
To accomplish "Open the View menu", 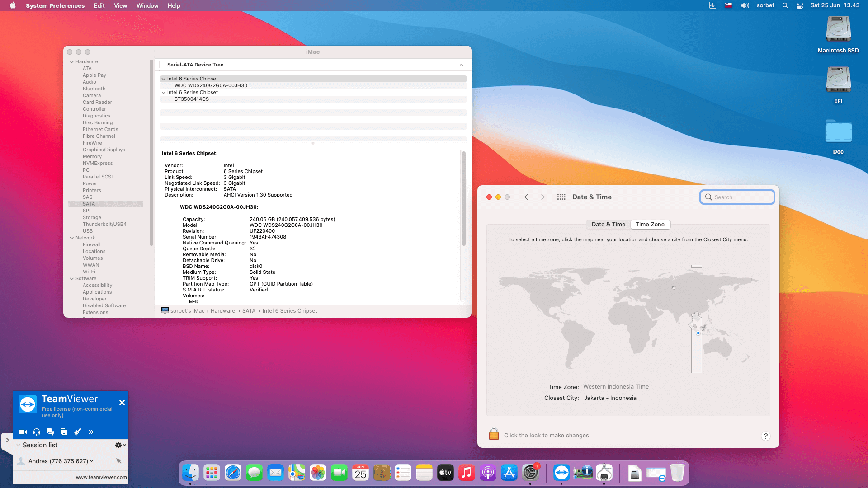I will point(120,5).
